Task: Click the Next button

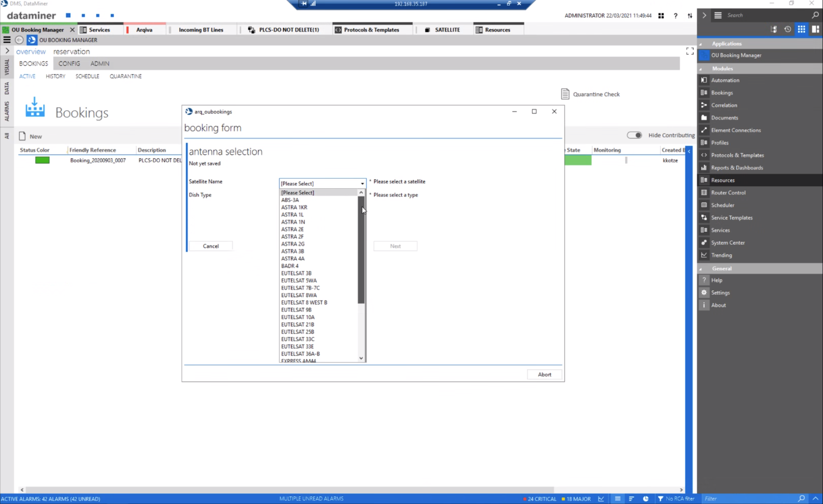Action: point(395,246)
